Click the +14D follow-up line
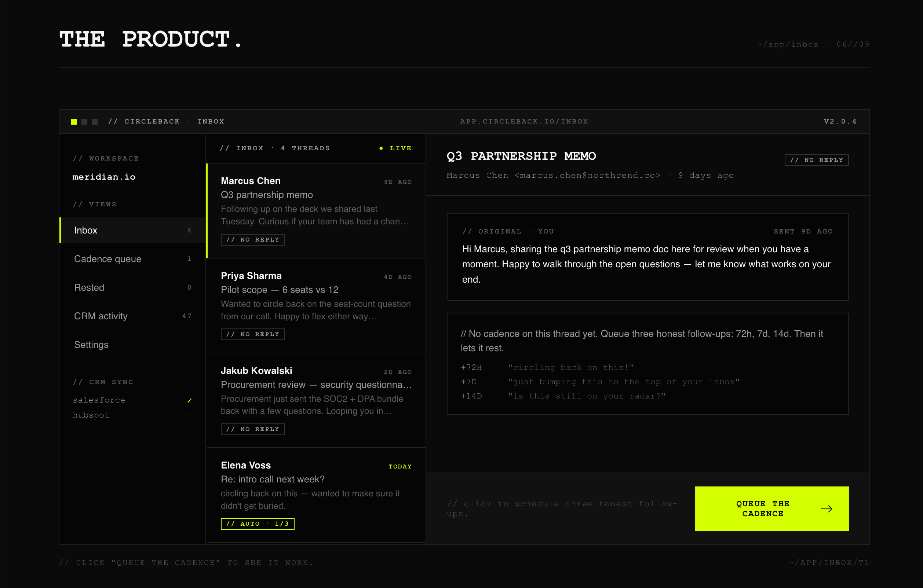The image size is (923, 588). [563, 396]
